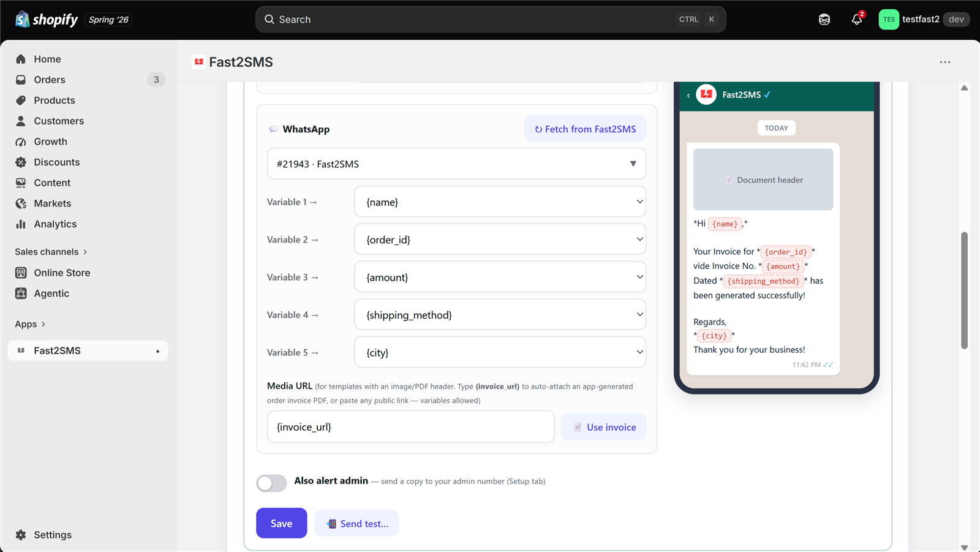Open the Sidekick assistant icon
Viewport: 980px width, 552px height.
click(x=824, y=20)
